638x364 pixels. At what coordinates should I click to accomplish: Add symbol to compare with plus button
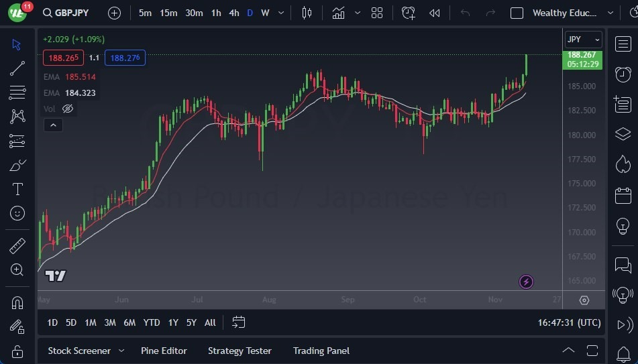click(x=114, y=13)
